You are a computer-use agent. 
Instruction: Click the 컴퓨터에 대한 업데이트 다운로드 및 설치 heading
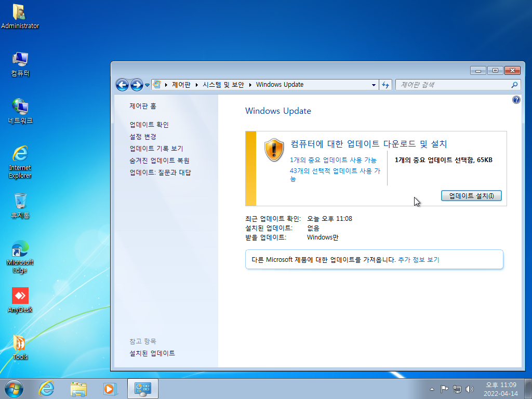[369, 144]
